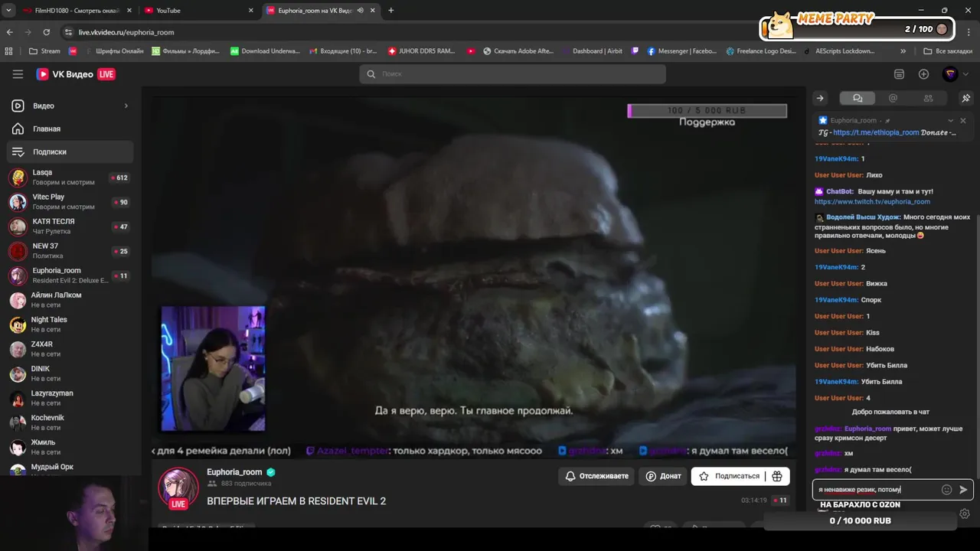980x551 pixels.
Task: Show more bookmarks with the chevron
Action: pos(903,51)
